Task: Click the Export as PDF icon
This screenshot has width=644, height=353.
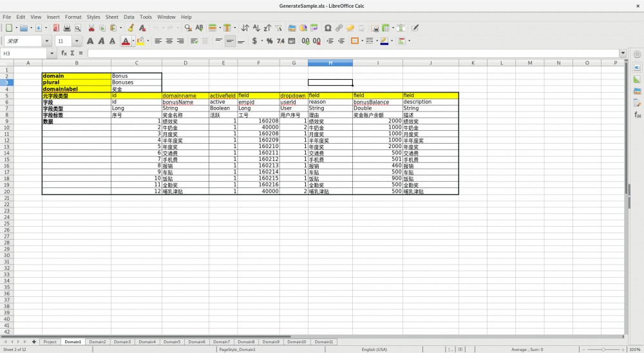Action: click(56, 28)
